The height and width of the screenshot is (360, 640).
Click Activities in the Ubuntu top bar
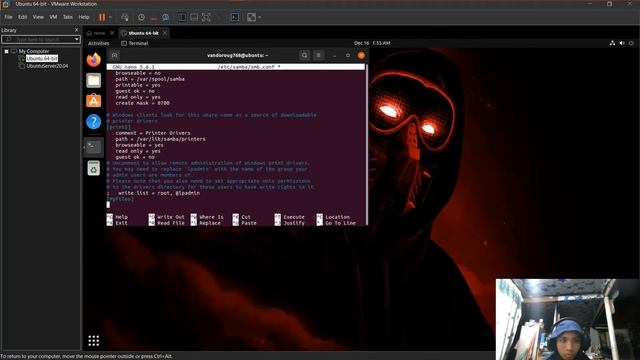click(99, 43)
